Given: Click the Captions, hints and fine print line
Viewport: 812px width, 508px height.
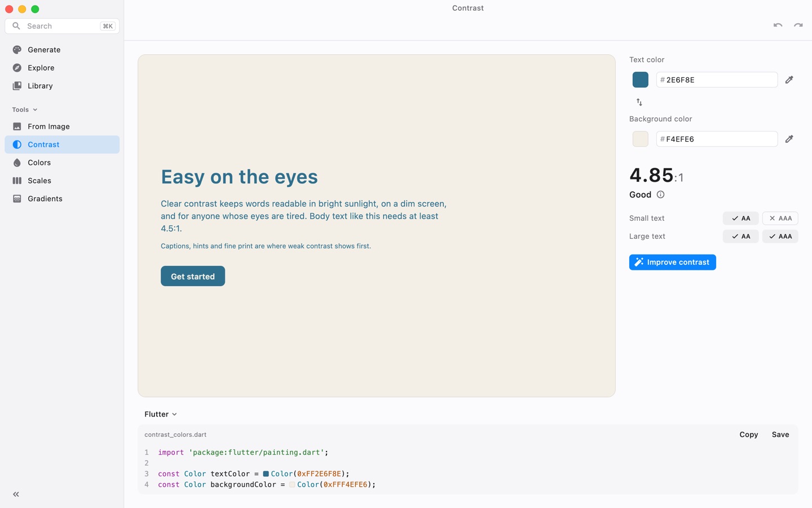Looking at the screenshot, I should coord(266,246).
